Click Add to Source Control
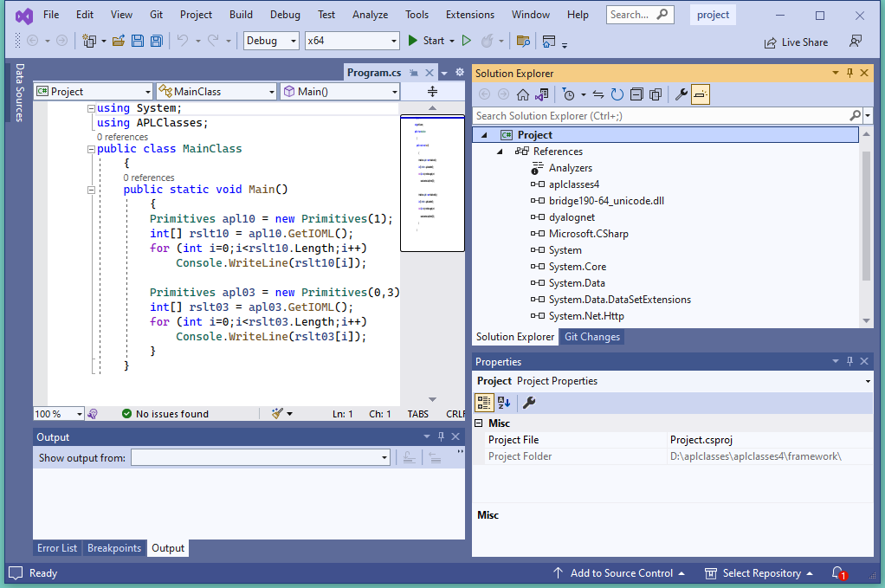This screenshot has width=885, height=588. (x=620, y=572)
